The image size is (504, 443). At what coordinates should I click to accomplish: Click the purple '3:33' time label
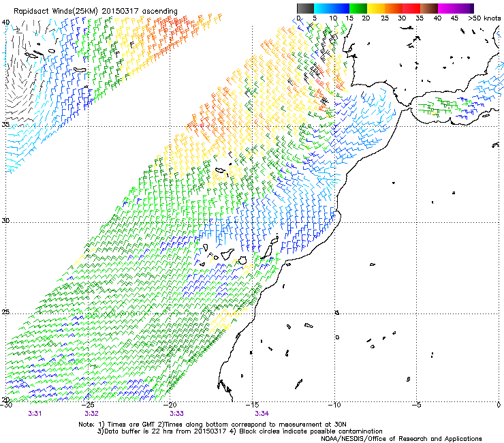point(177,414)
